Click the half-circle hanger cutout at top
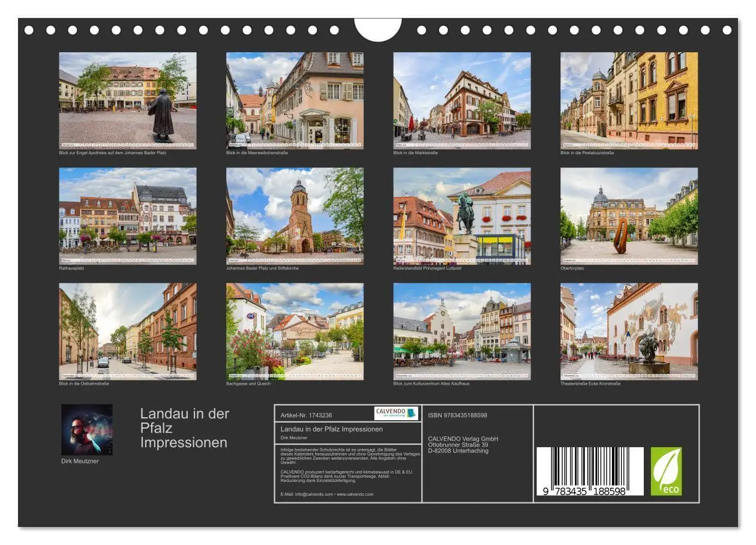The image size is (756, 545). click(x=378, y=29)
